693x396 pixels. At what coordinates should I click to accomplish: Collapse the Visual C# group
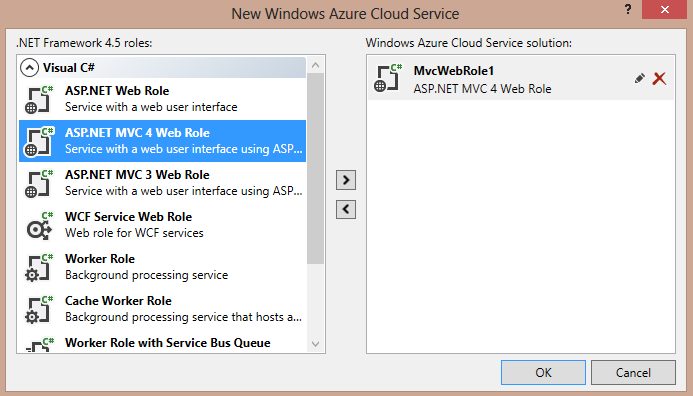tap(29, 68)
